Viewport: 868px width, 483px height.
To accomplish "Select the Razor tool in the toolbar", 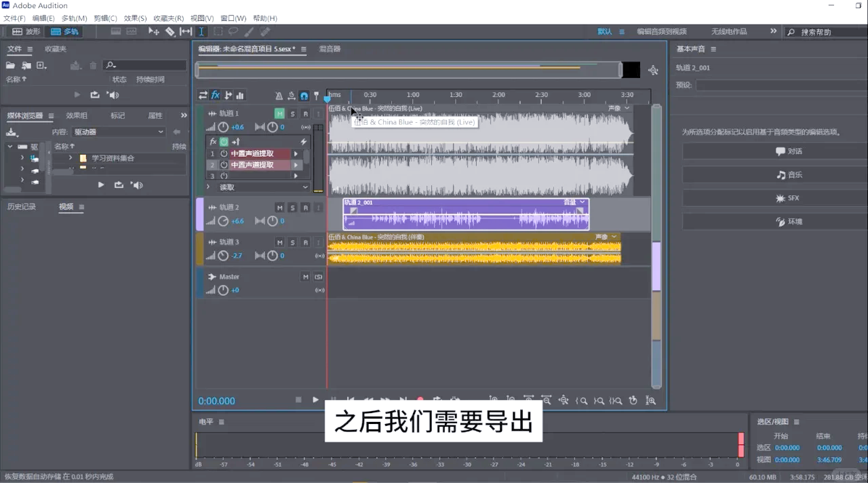I will click(170, 31).
